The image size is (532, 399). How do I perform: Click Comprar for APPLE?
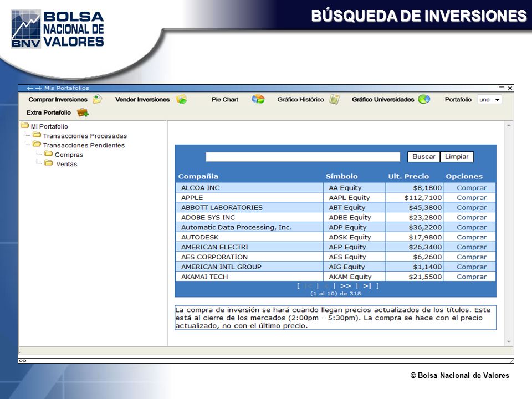point(472,197)
